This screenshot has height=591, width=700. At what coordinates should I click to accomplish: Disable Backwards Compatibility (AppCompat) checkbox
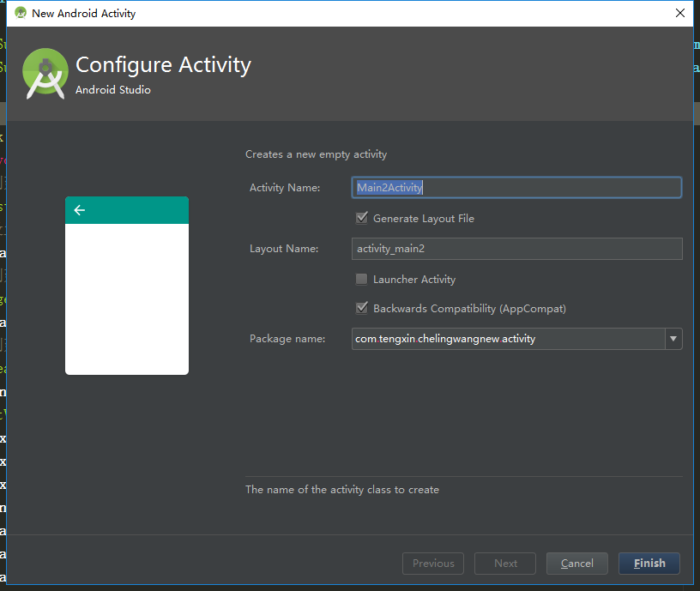click(362, 308)
